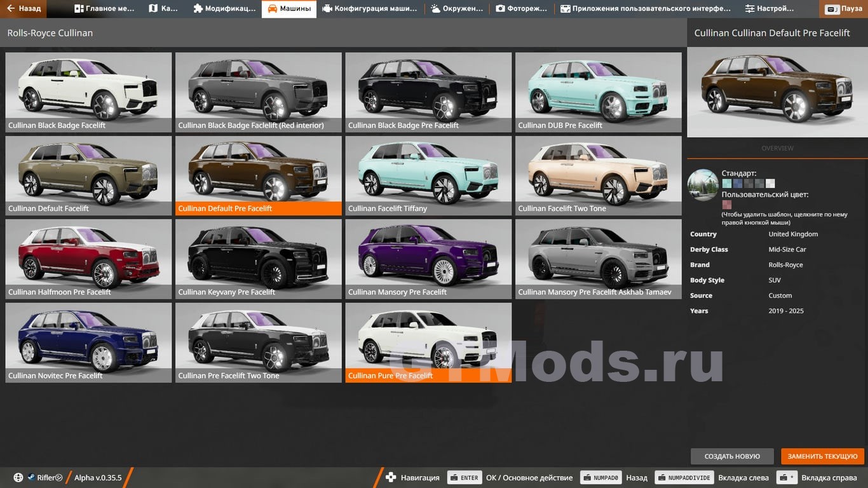Open Приложения пользовательского интерфейса tab
Screen dimensions: 868x488
(646, 9)
